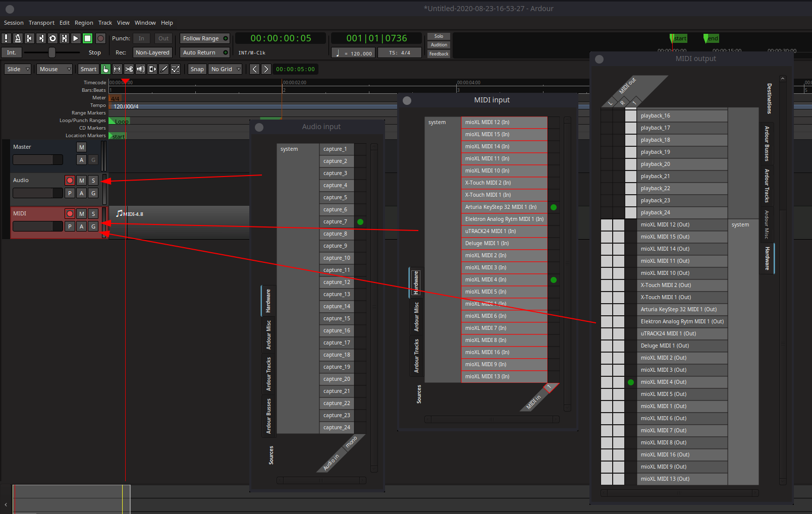Toggle Smart mode

pos(88,69)
